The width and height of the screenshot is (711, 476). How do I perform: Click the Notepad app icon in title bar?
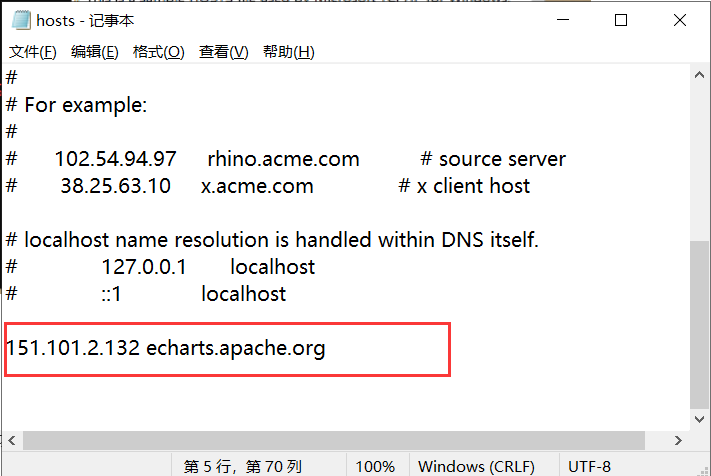(x=21, y=20)
